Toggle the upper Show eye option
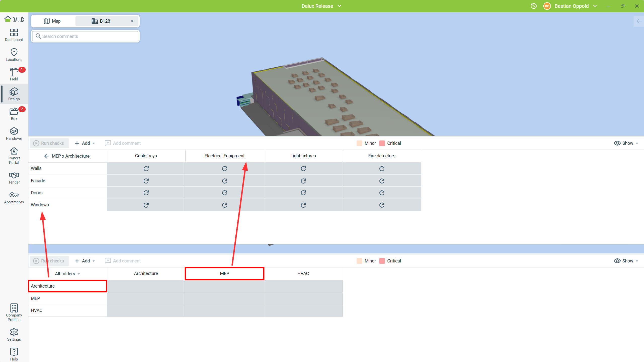Image resolution: width=644 pixels, height=362 pixels. [x=626, y=143]
